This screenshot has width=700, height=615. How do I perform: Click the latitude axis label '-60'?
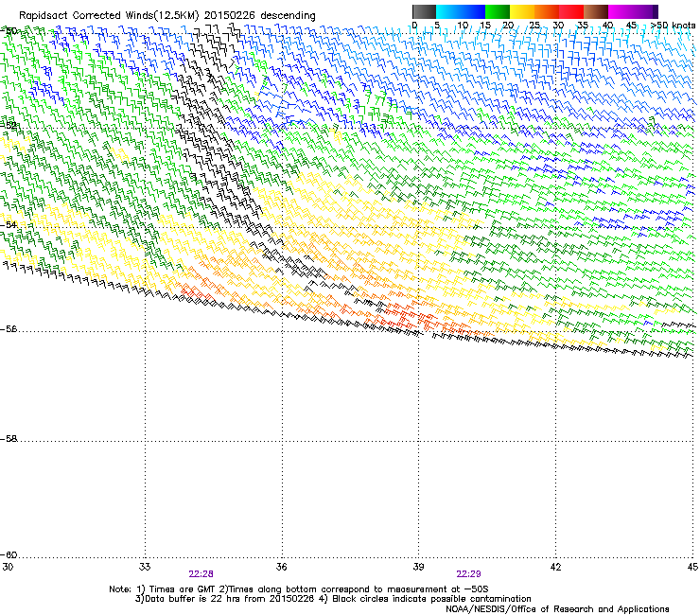[9, 554]
